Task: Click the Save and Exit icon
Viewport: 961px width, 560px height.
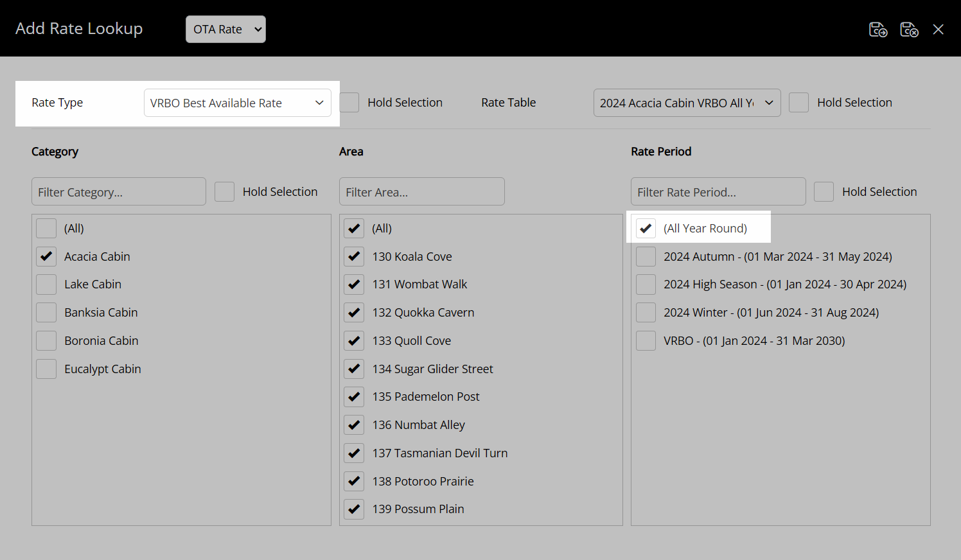Action: pos(909,30)
